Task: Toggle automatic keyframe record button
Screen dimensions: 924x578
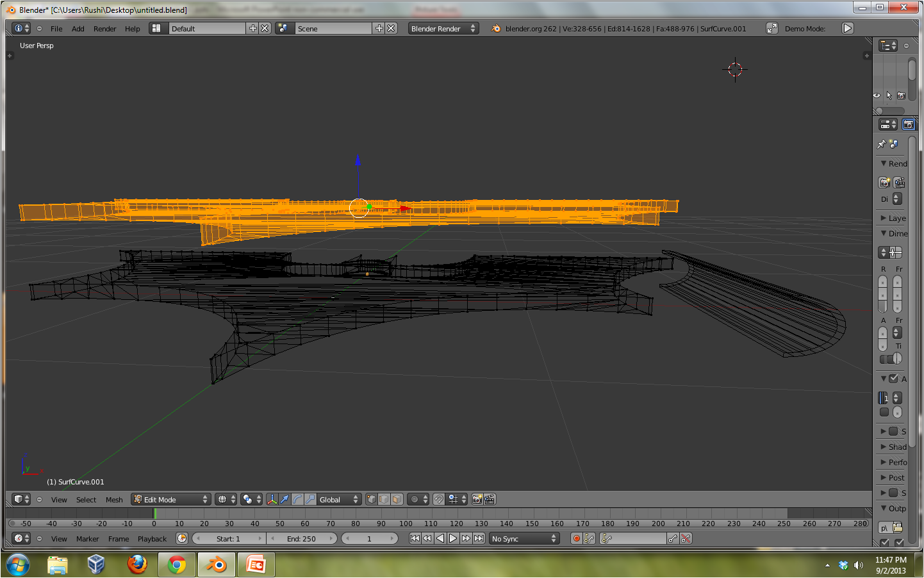Action: pos(577,538)
